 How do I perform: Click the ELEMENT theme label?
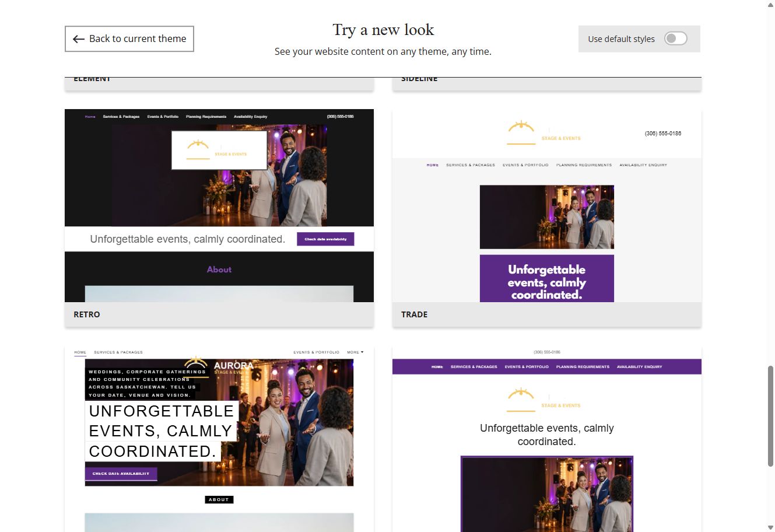pyautogui.click(x=92, y=79)
